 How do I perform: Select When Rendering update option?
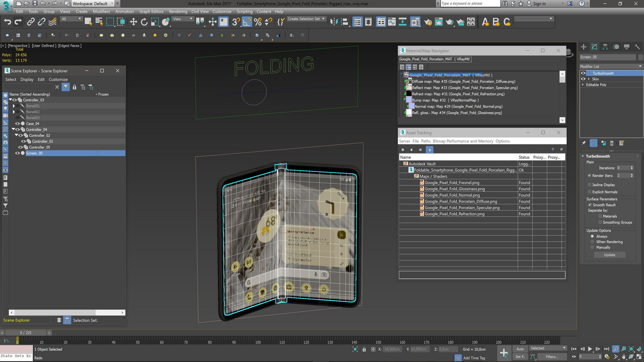[592, 242]
